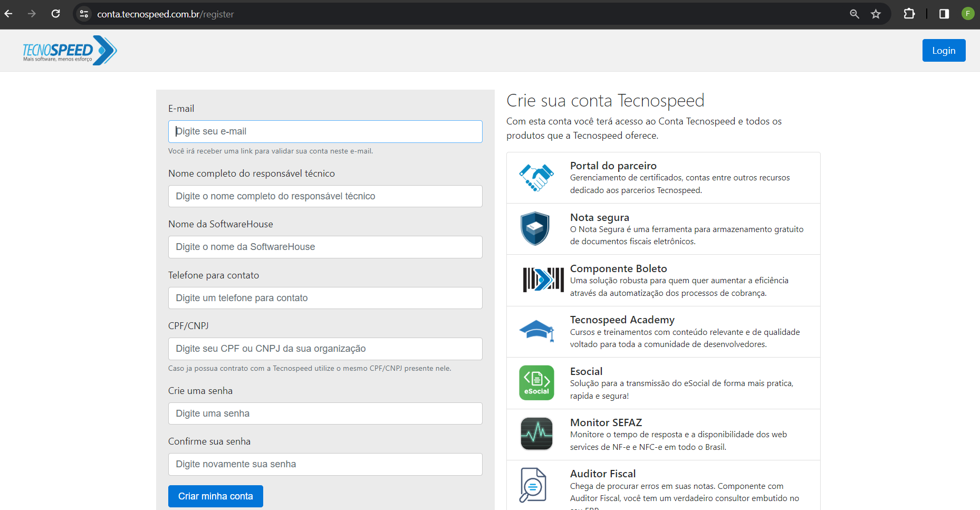The height and width of the screenshot is (510, 980).
Task: Click the Confirme sua senha field
Action: [325, 464]
